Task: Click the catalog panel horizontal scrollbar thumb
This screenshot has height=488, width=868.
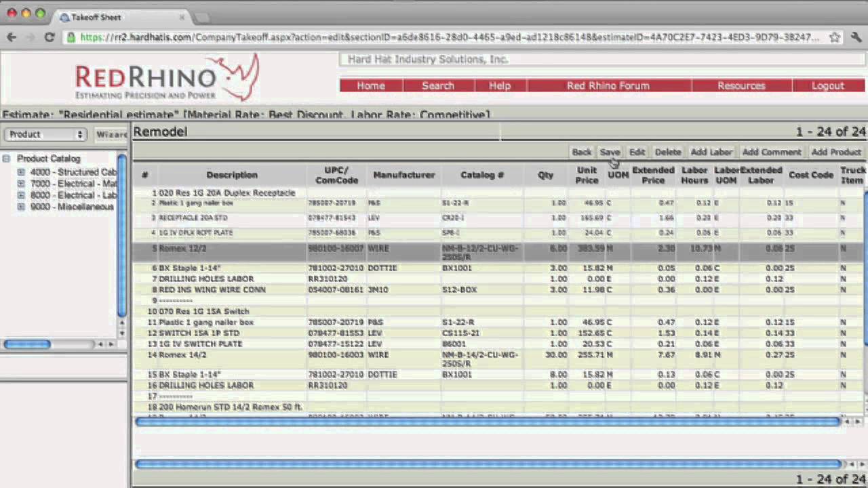Action: pos(27,344)
